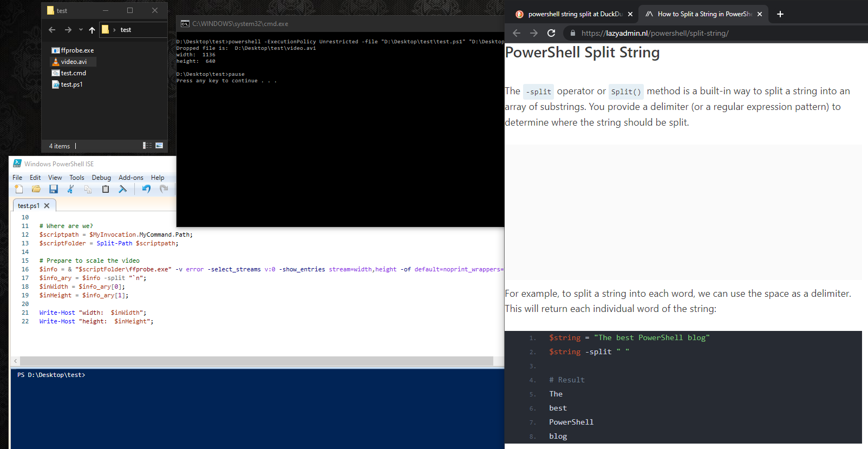Open a new browser tab
The height and width of the screenshot is (449, 868).
click(780, 14)
